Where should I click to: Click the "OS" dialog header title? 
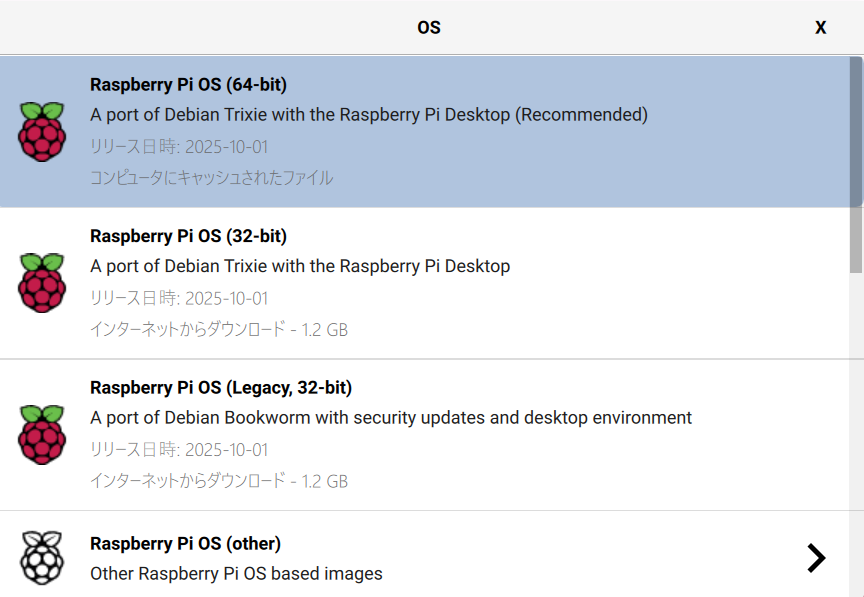(x=429, y=28)
